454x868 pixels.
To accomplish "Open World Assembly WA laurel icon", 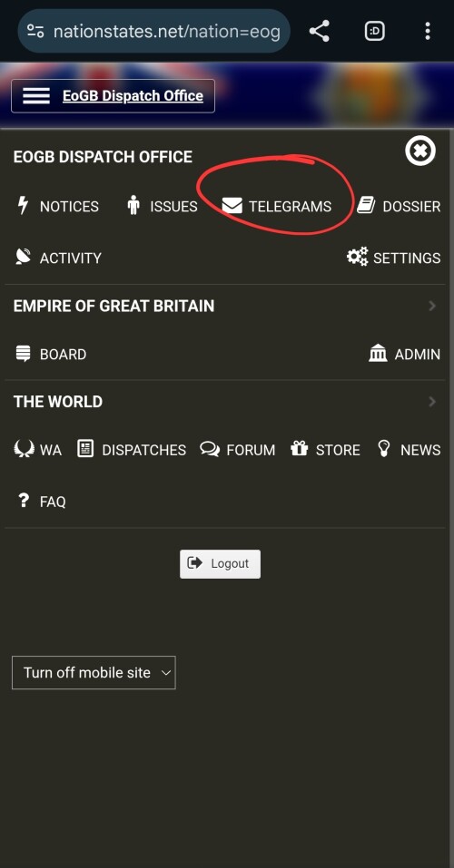I will [24, 449].
